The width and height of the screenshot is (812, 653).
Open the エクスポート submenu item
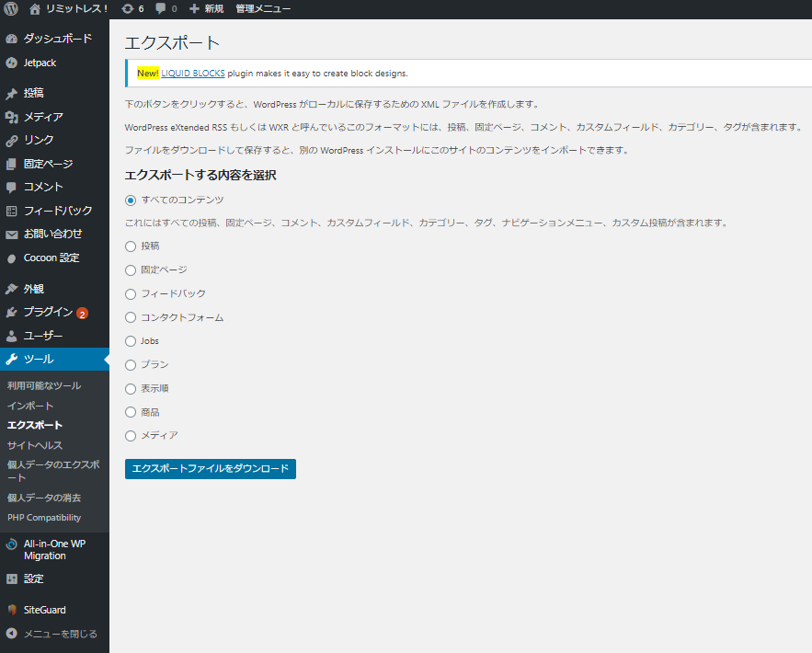pyautogui.click(x=35, y=425)
